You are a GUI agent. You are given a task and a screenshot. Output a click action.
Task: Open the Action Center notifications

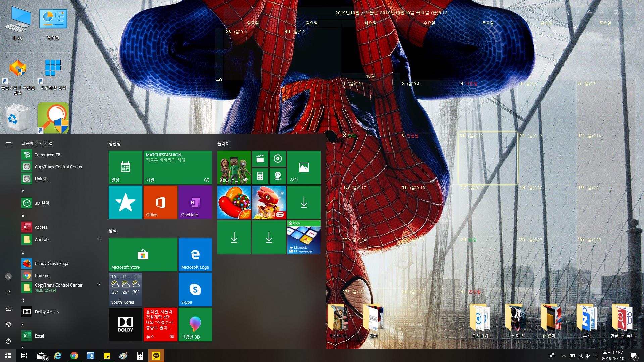coord(634,356)
